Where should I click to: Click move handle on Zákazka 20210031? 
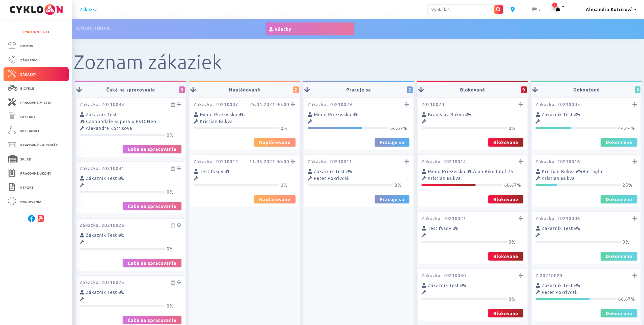click(x=179, y=168)
